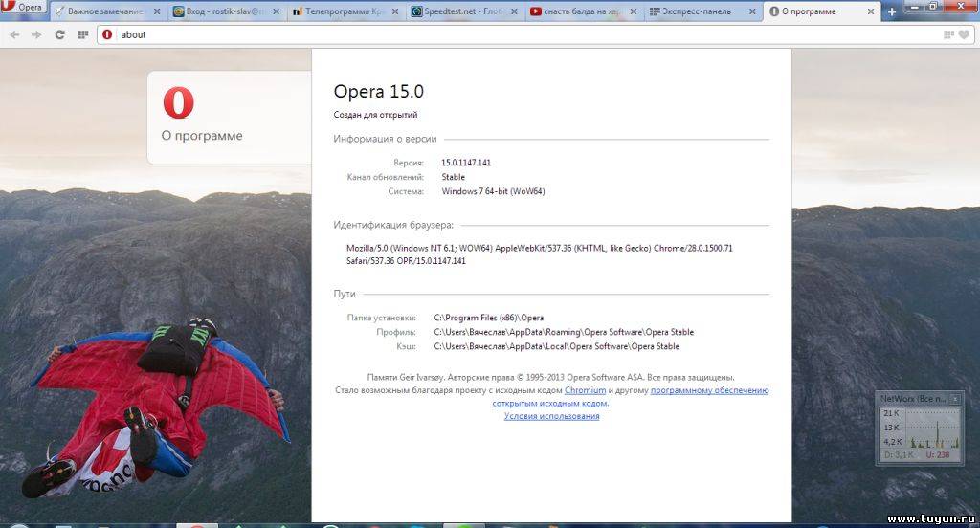This screenshot has width=980, height=528.
Task: Click Windows 7 64-bit (WoW64) value
Action: point(493,191)
